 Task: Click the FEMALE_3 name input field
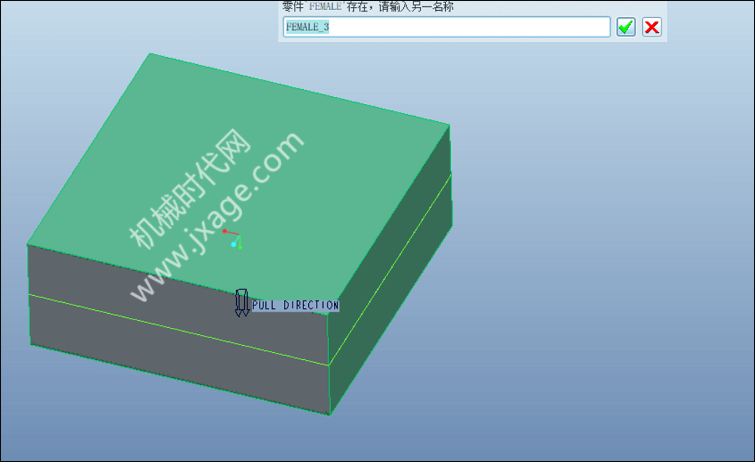coord(447,27)
